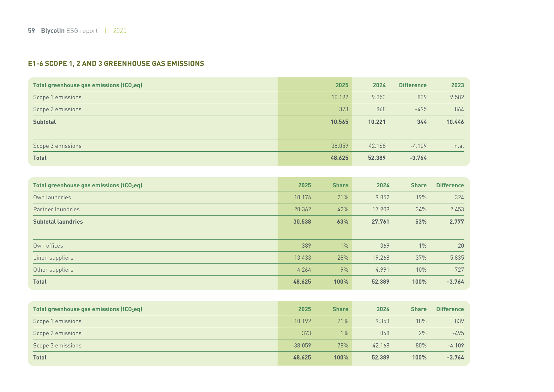Click the 19.268 value for Linen suppliers 2024
Screen dimensions: 554x392
coord(381,258)
